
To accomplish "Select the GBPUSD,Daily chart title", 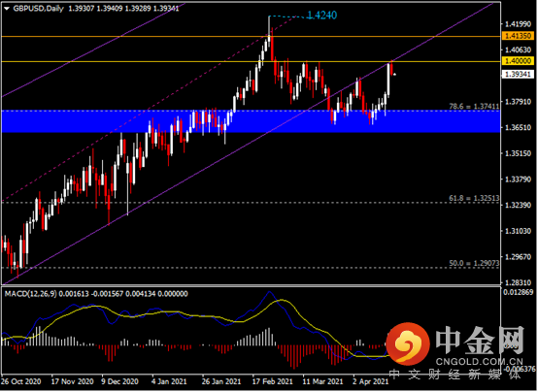I will point(38,9).
